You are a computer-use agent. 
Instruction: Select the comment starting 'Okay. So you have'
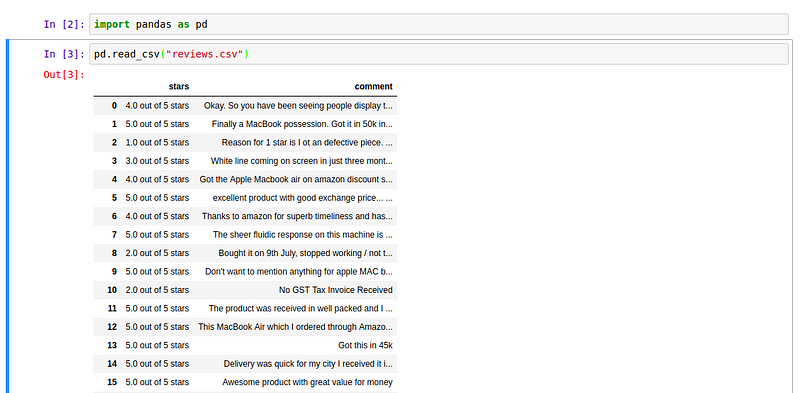click(x=298, y=106)
